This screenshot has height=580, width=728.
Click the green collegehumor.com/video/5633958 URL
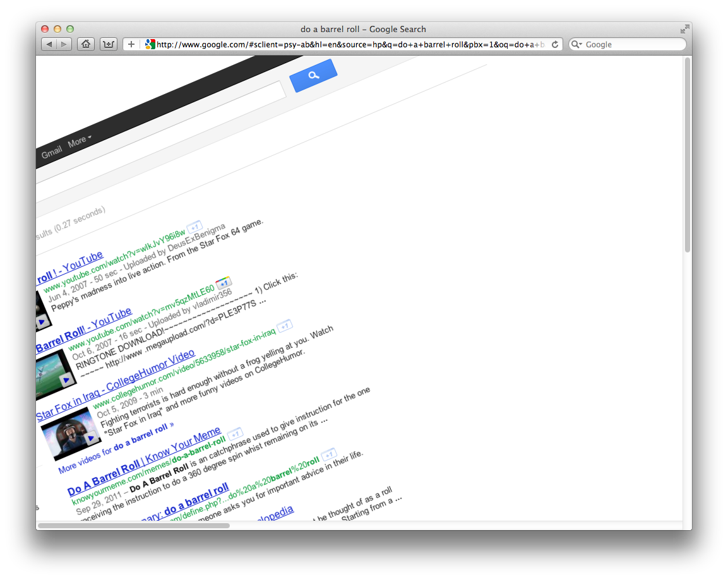pyautogui.click(x=184, y=369)
